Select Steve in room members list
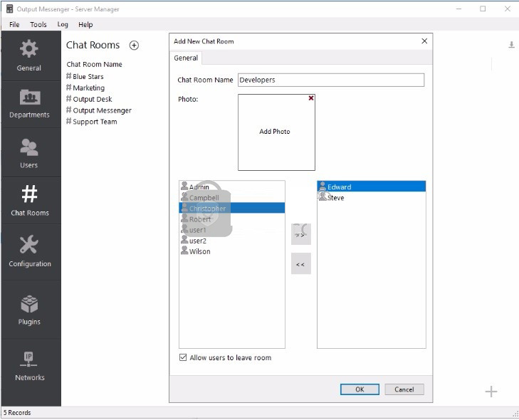This screenshot has width=519, height=420. point(372,198)
